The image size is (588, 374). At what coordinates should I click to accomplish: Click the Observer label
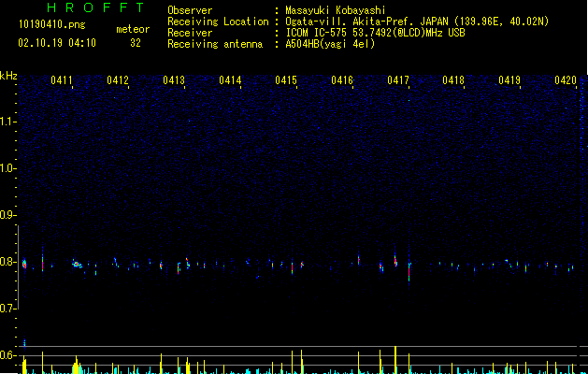point(190,10)
